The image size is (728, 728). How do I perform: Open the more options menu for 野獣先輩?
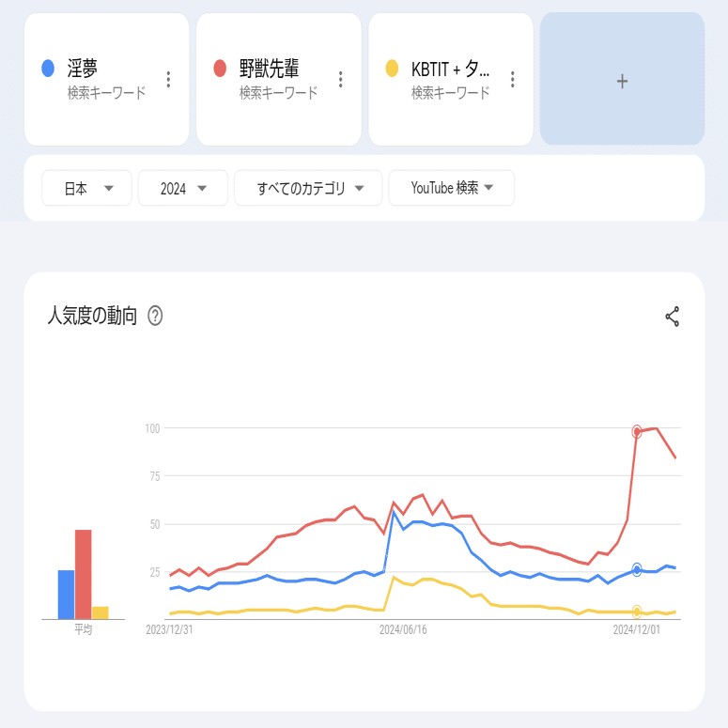click(340, 80)
